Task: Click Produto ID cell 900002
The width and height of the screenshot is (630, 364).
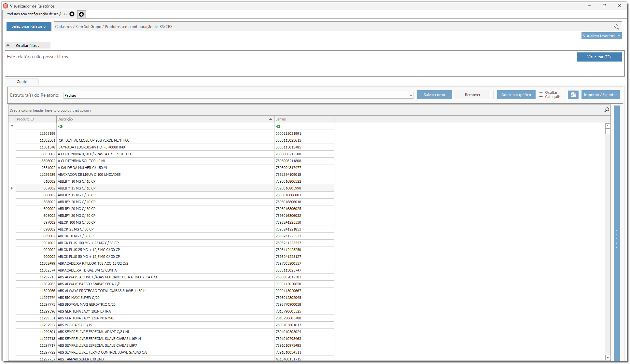Action: (36, 257)
